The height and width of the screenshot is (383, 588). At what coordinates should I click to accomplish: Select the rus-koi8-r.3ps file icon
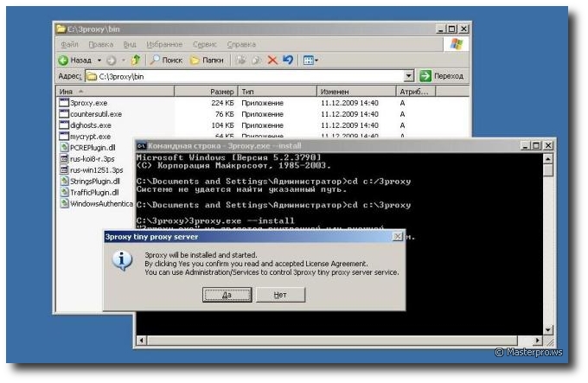tap(64, 158)
